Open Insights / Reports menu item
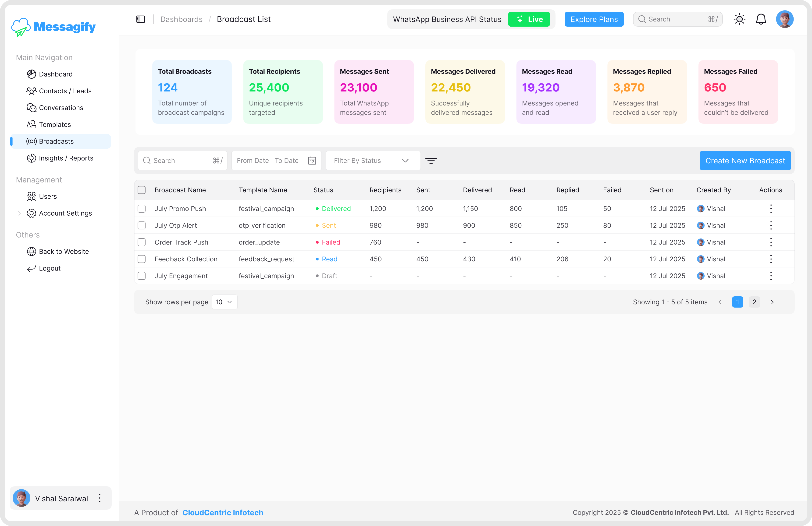Screen dimensions: 812x526 (x=66, y=158)
